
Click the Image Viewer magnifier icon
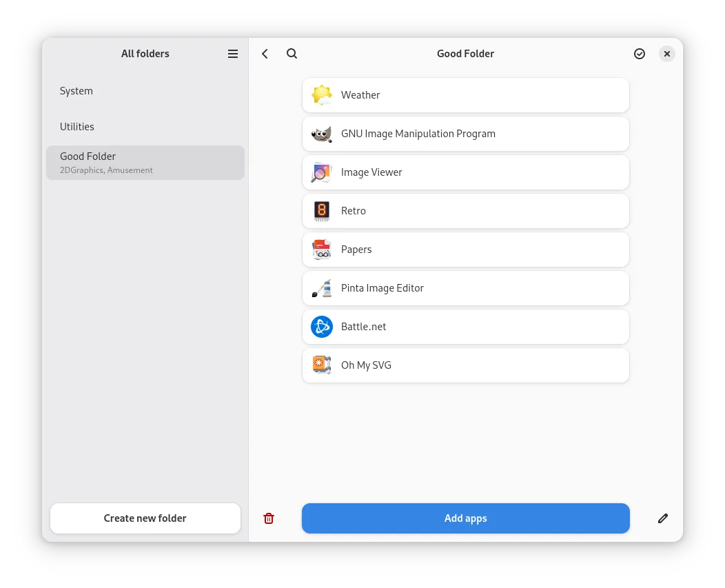322,172
